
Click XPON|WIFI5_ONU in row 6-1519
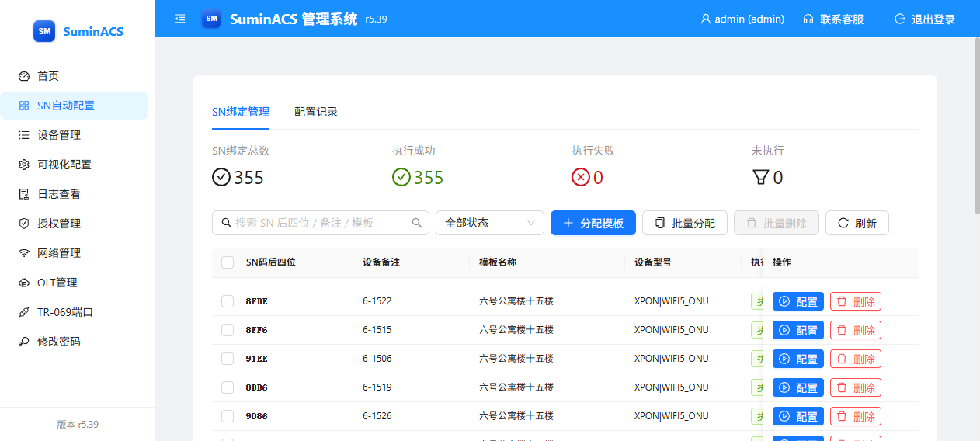click(x=672, y=387)
